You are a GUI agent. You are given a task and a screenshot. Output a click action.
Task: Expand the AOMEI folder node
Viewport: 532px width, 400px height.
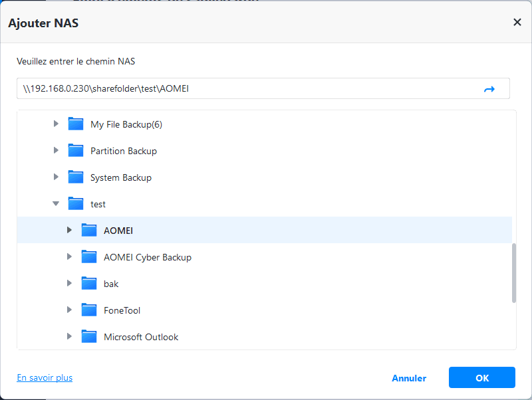point(69,231)
